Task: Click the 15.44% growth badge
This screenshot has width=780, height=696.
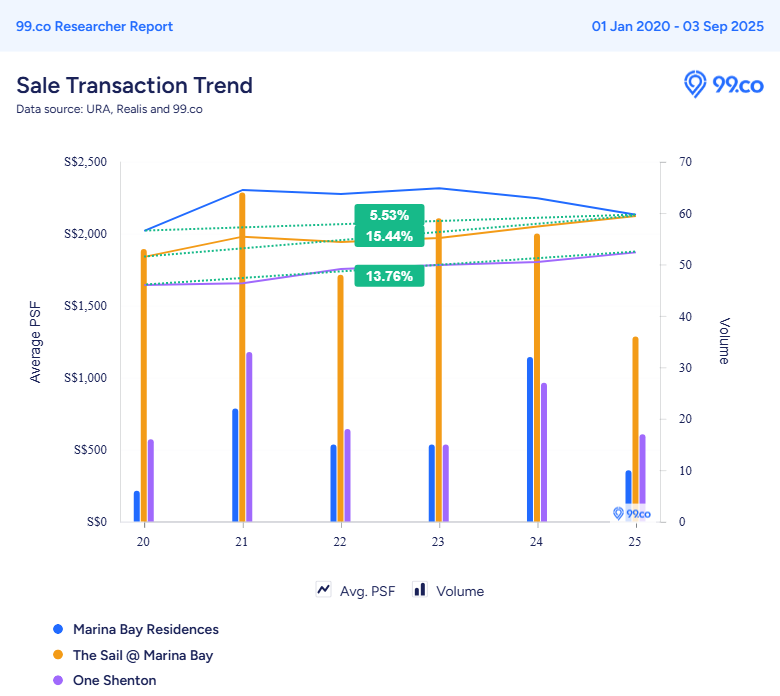Action: click(x=389, y=236)
